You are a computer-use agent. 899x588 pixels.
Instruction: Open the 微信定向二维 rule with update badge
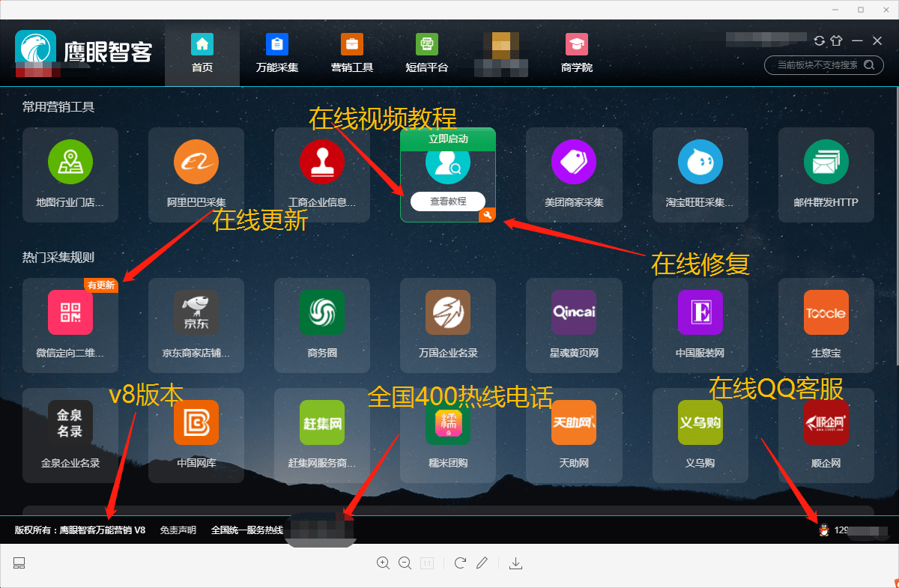tap(70, 325)
